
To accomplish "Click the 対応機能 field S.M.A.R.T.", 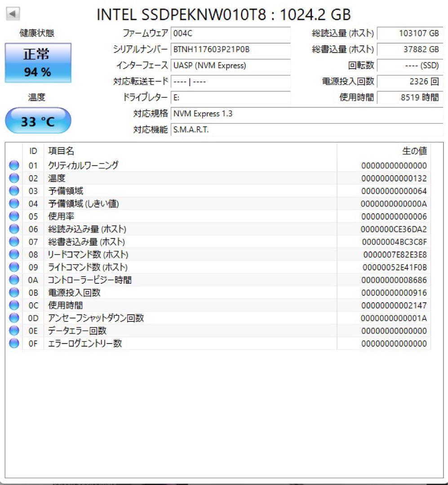I will [307, 130].
